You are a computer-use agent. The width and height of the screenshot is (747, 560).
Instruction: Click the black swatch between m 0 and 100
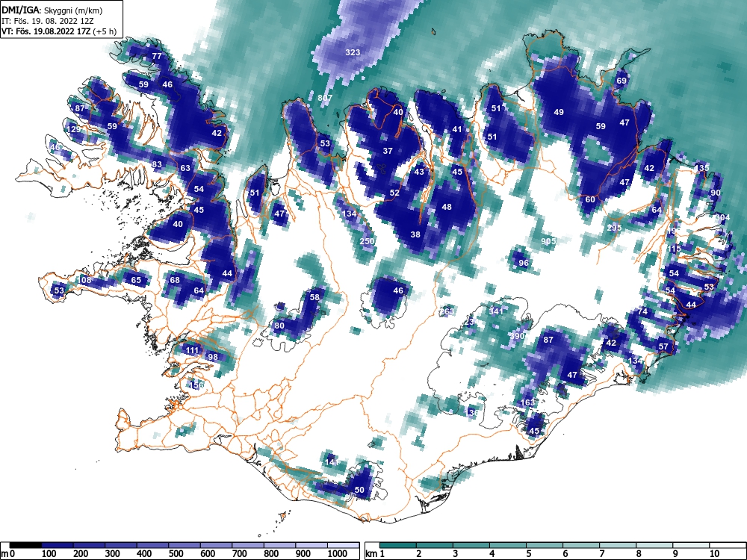[25, 545]
